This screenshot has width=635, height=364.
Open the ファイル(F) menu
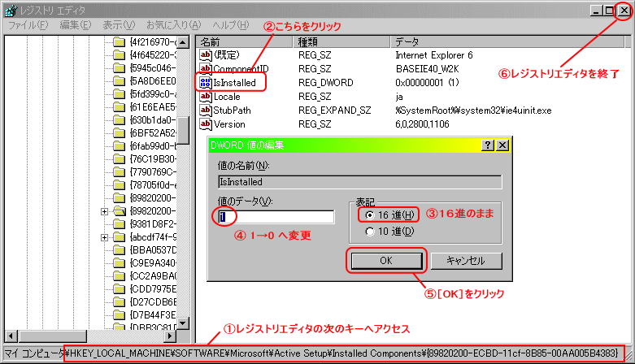point(28,25)
